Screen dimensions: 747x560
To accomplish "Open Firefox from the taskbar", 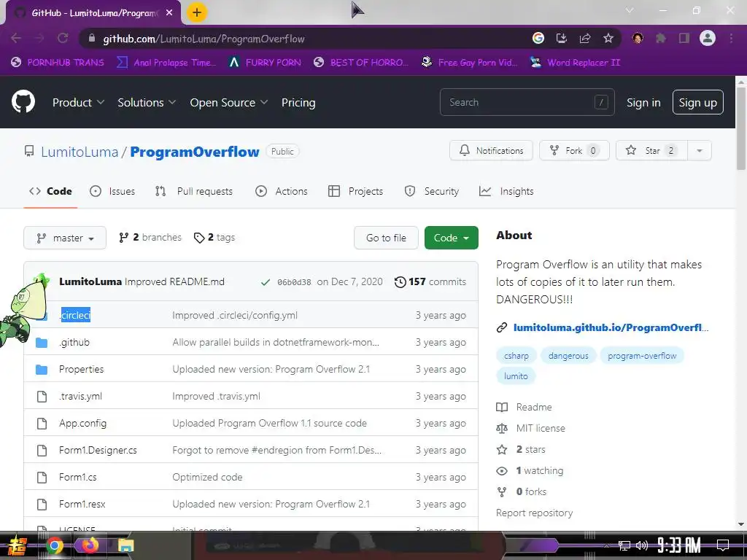I will (90, 545).
